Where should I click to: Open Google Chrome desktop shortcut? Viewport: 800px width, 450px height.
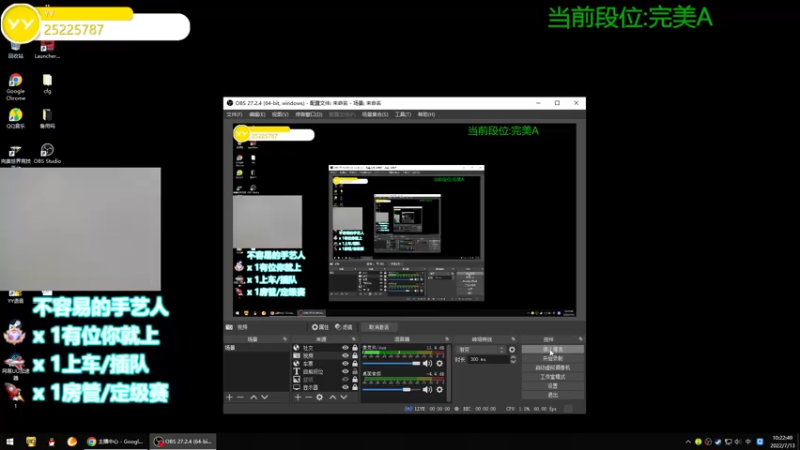coord(15,86)
